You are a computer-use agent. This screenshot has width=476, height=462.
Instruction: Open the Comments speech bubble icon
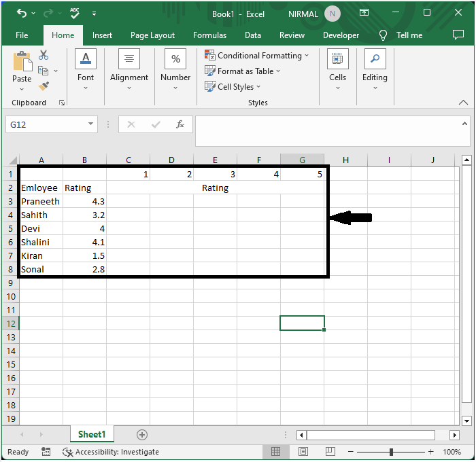click(458, 35)
